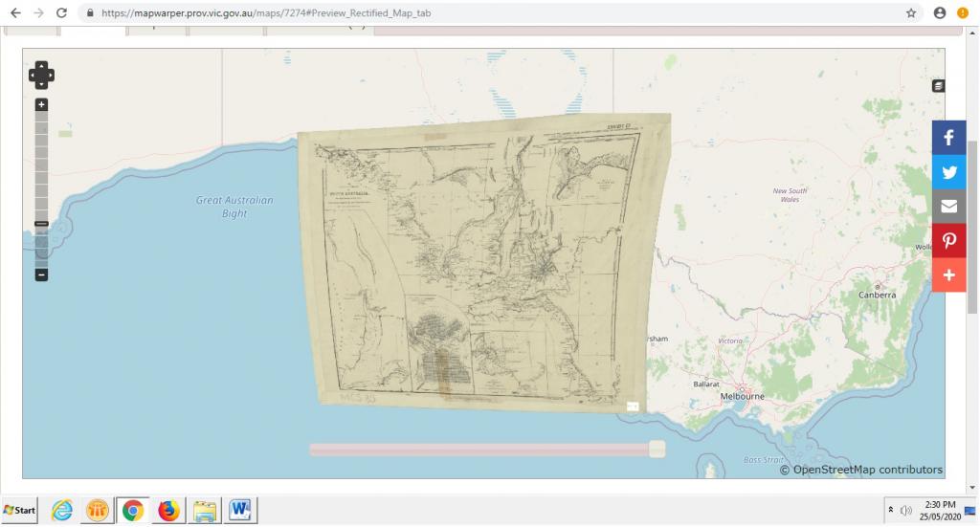Reload the mapwarper page
This screenshot has height=527, width=980.
(61, 12)
